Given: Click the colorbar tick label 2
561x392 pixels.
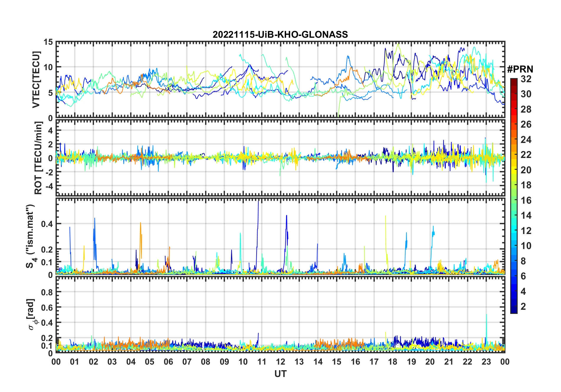Looking at the screenshot, I should click(x=523, y=307).
